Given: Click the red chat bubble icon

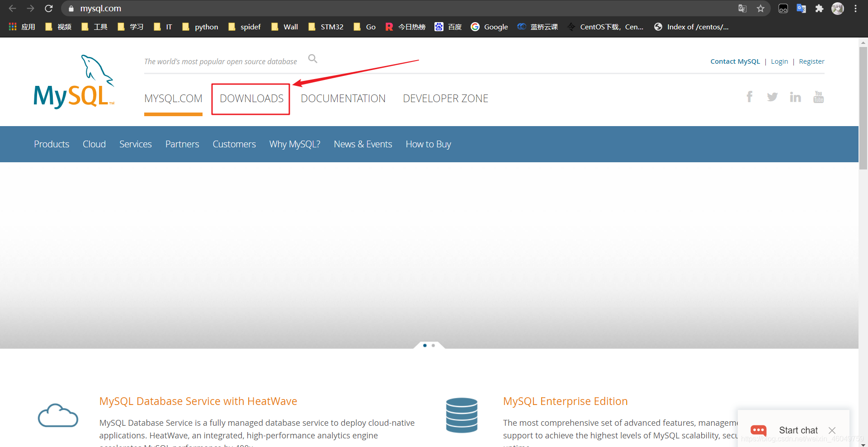Looking at the screenshot, I should click(759, 430).
